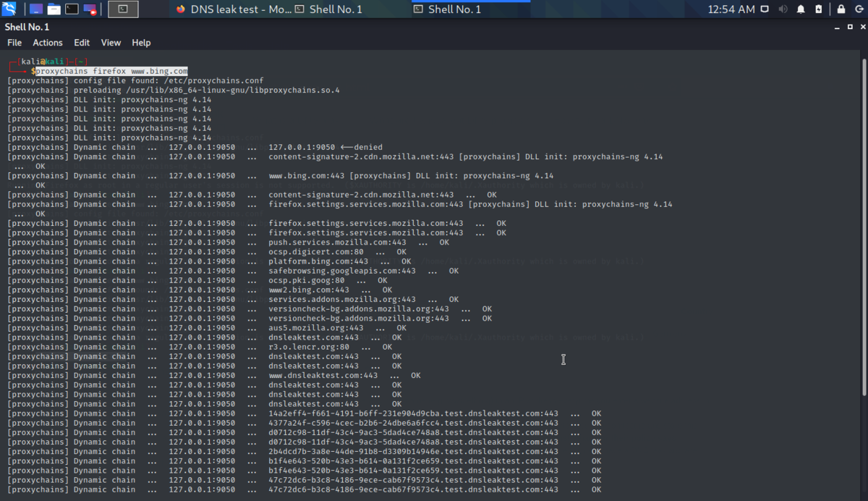Open the 12:54 AM clock panel
The height and width of the screenshot is (501, 868).
point(731,9)
